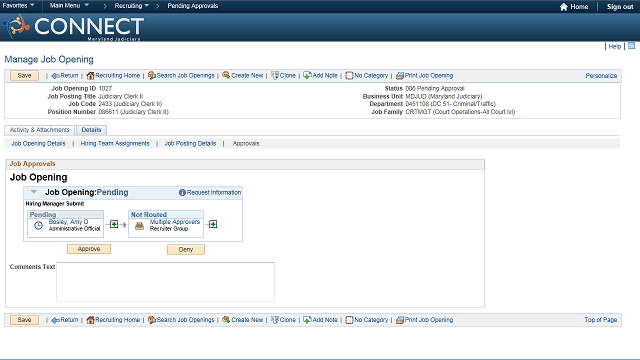Click the CONNECT Maryland Judiciary logo
This screenshot has height=360, width=640.
(x=73, y=28)
